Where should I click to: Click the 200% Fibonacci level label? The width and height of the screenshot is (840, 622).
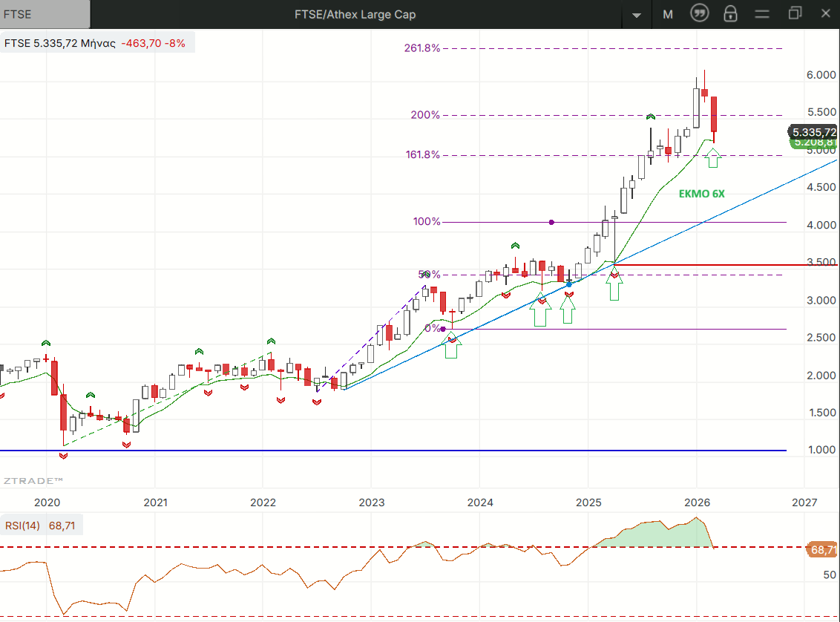coord(425,115)
